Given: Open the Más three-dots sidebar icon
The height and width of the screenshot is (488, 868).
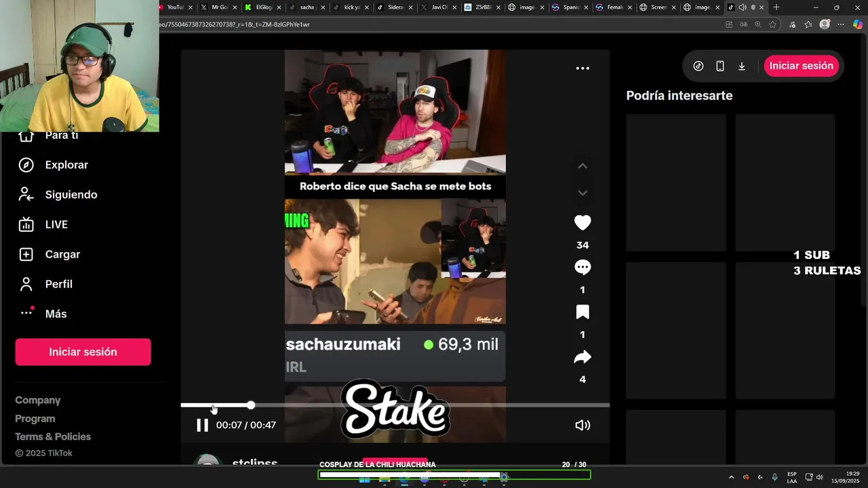Looking at the screenshot, I should 26,312.
